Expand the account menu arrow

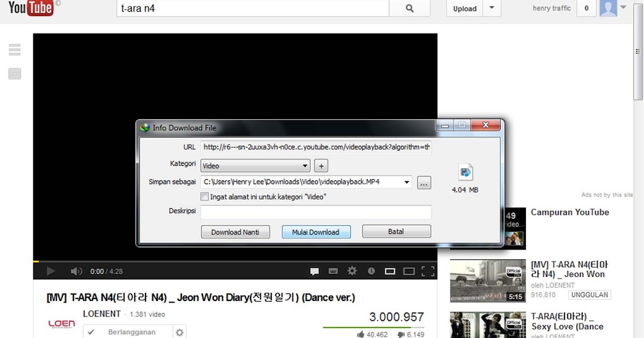coord(623,8)
